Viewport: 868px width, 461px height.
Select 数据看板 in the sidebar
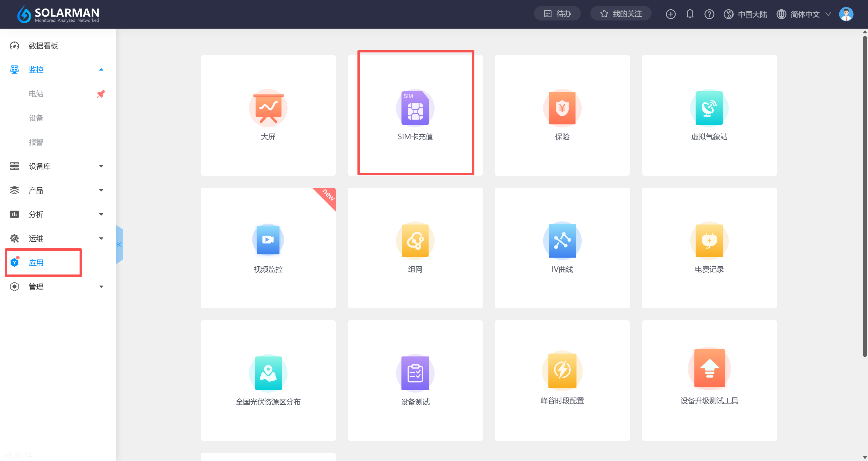pyautogui.click(x=43, y=46)
